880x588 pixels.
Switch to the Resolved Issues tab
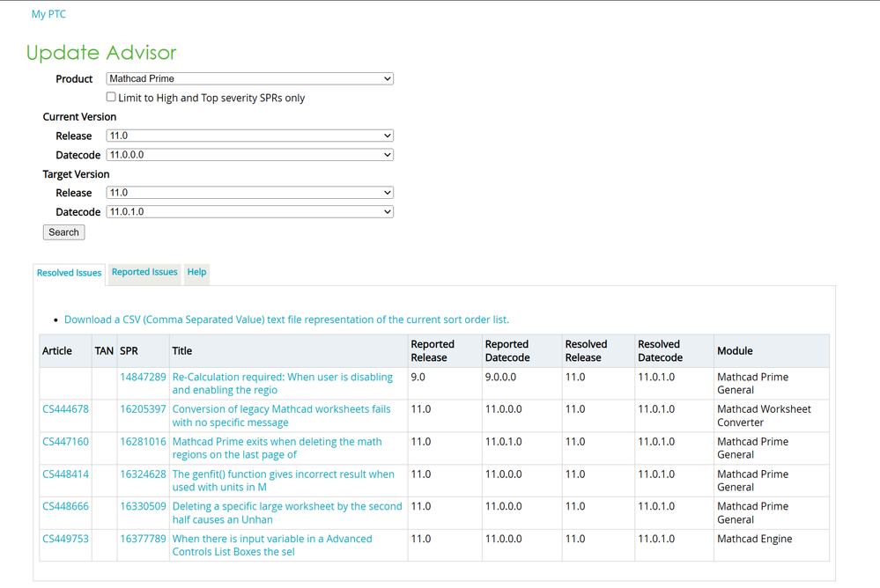[x=69, y=273]
